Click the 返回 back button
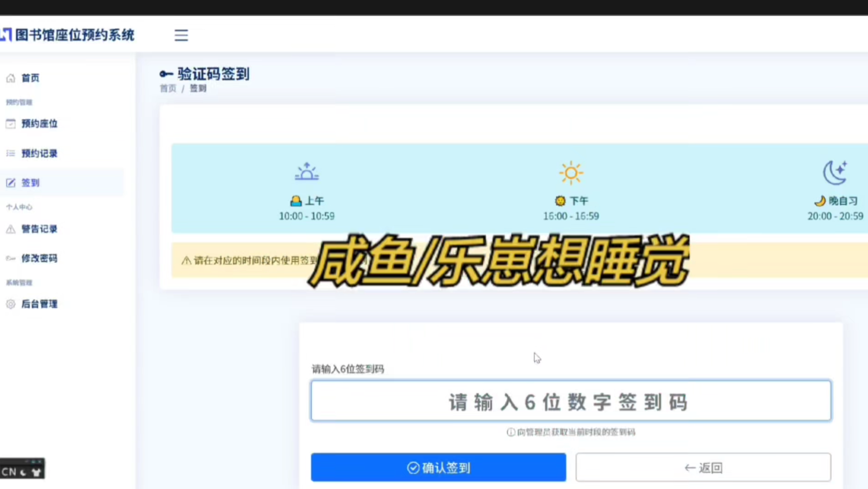The width and height of the screenshot is (868, 489). (x=703, y=467)
